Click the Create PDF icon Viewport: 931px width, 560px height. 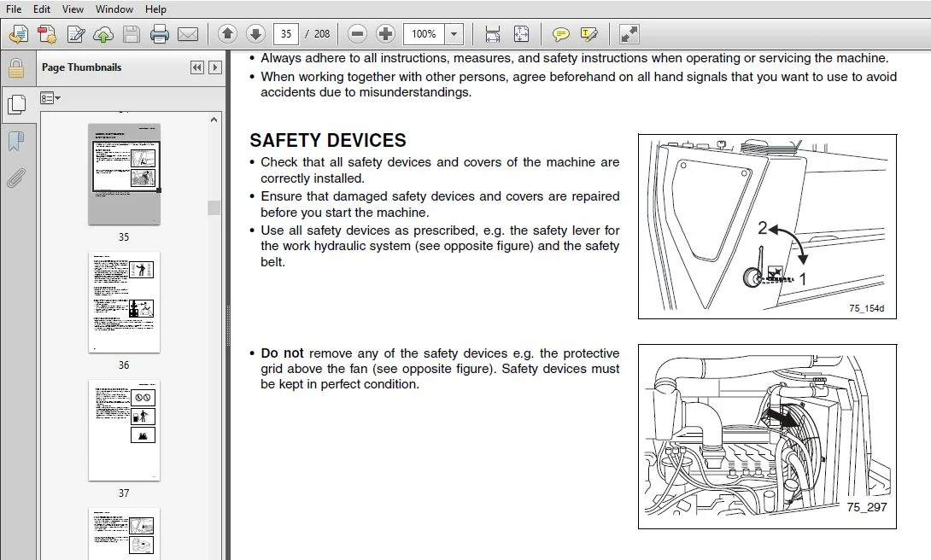(19, 34)
